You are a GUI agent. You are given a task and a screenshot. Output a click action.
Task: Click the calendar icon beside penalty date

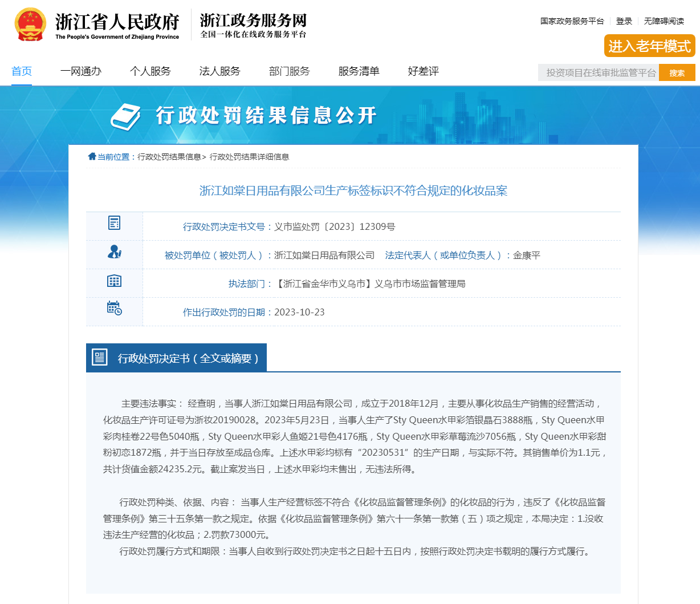coord(114,308)
